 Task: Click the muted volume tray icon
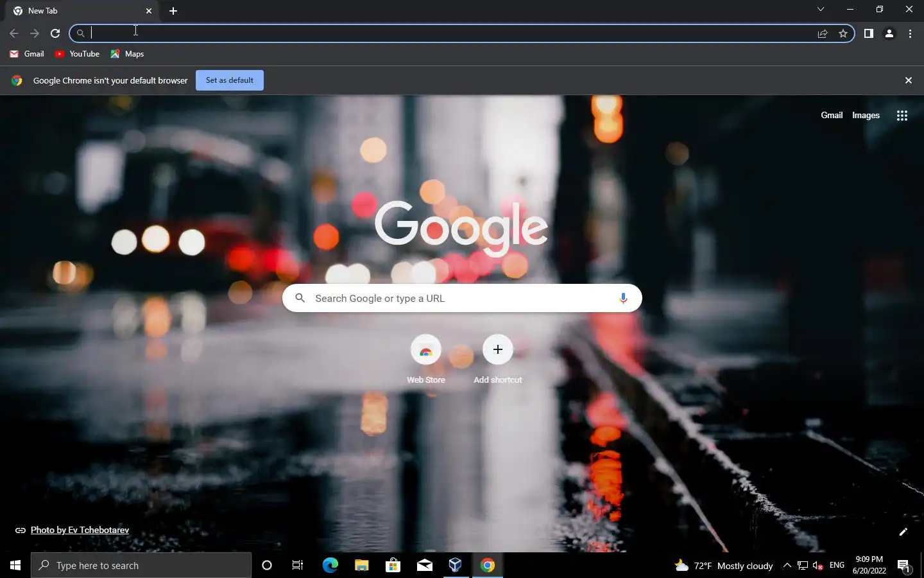pyautogui.click(x=818, y=565)
